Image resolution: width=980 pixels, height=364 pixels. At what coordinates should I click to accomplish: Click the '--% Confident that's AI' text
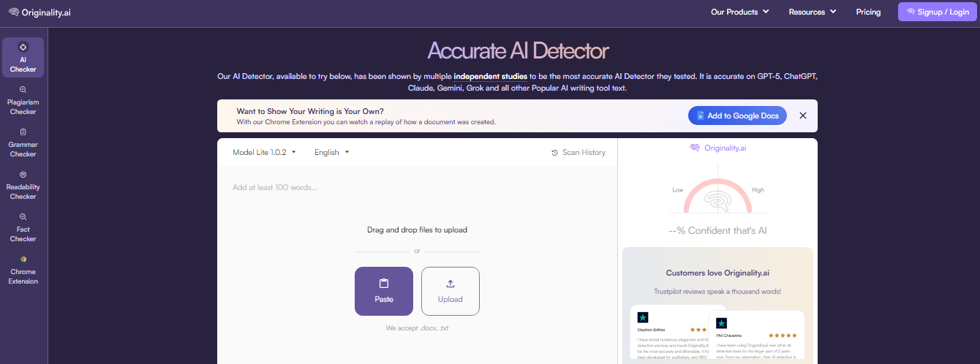click(x=717, y=231)
